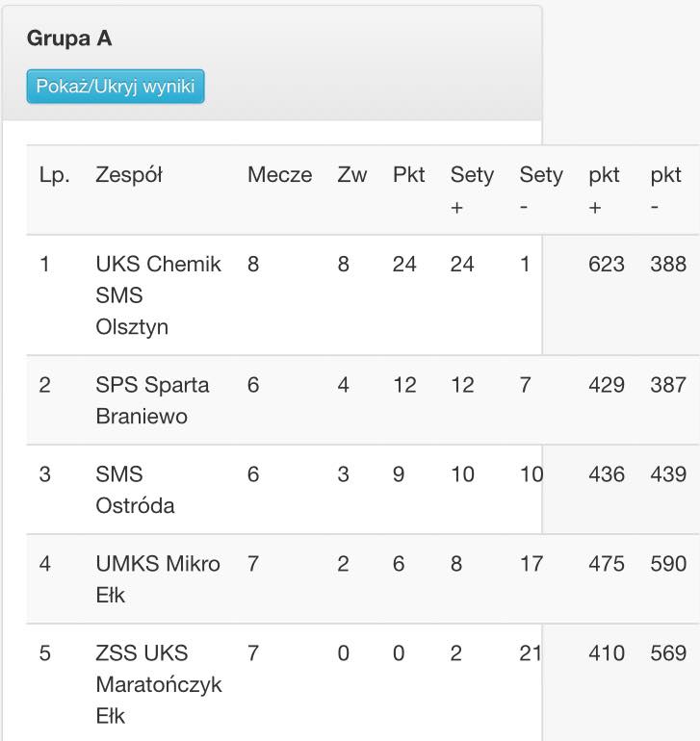The image size is (700, 741).
Task: Select the 590 value for UMKS Mikro
Action: tap(668, 564)
